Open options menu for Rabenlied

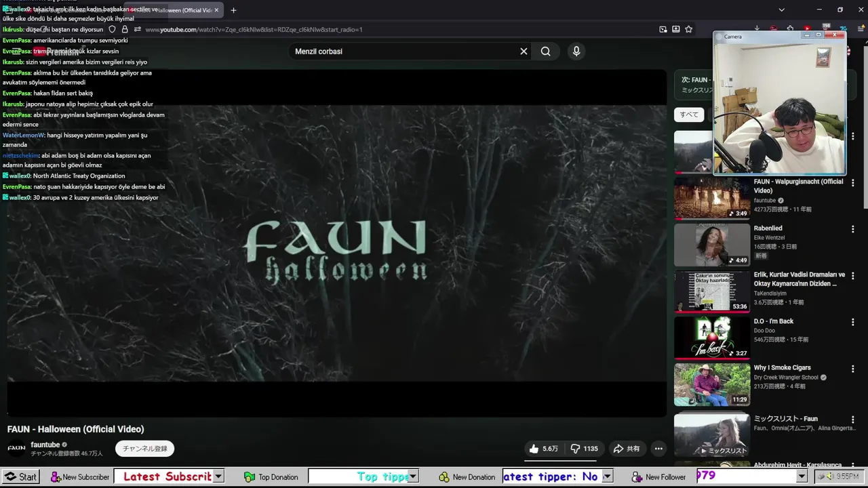click(x=853, y=229)
